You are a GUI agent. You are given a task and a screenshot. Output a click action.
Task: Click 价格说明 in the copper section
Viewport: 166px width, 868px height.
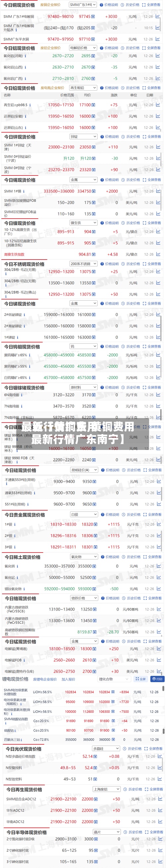tap(109, 5)
